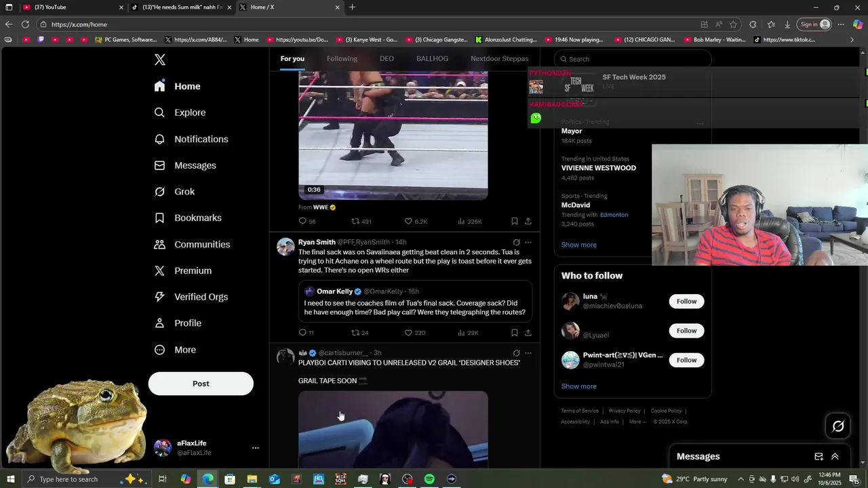This screenshot has height=488, width=868.
Task: Open Copilot in Edge toolbar
Action: tap(858, 24)
